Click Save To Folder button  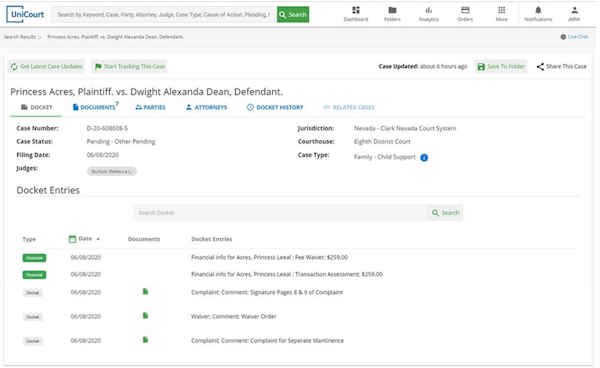coord(501,66)
